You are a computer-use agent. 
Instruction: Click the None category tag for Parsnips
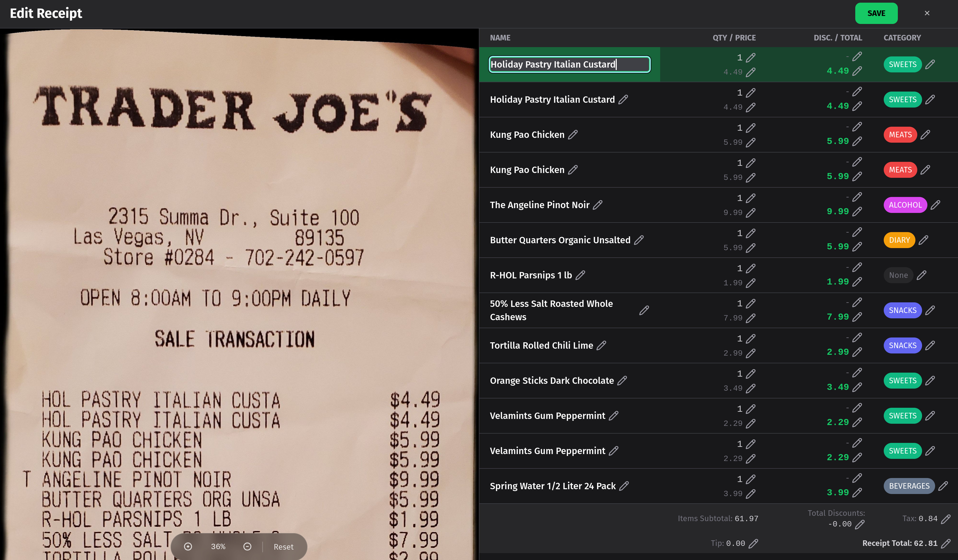tap(898, 275)
